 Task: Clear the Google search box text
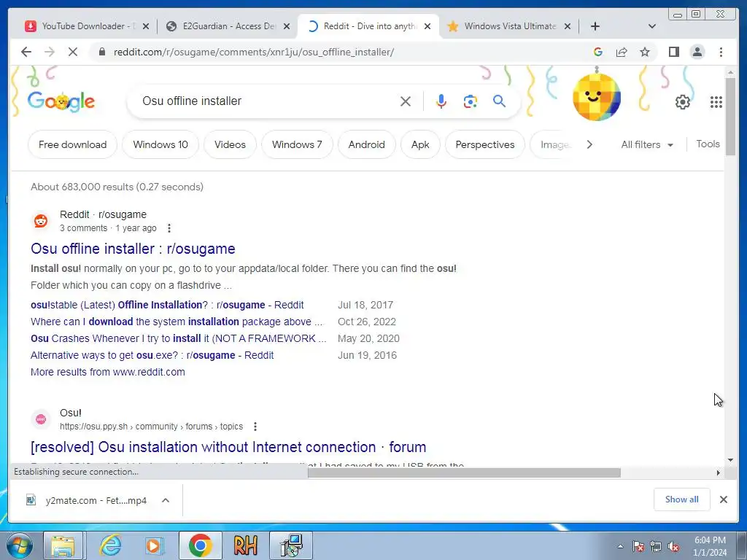point(406,101)
